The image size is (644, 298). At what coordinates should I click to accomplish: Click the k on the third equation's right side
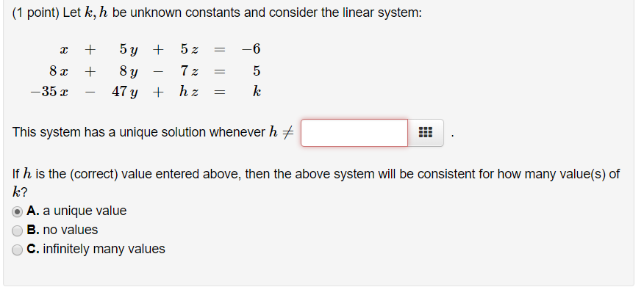coord(255,92)
